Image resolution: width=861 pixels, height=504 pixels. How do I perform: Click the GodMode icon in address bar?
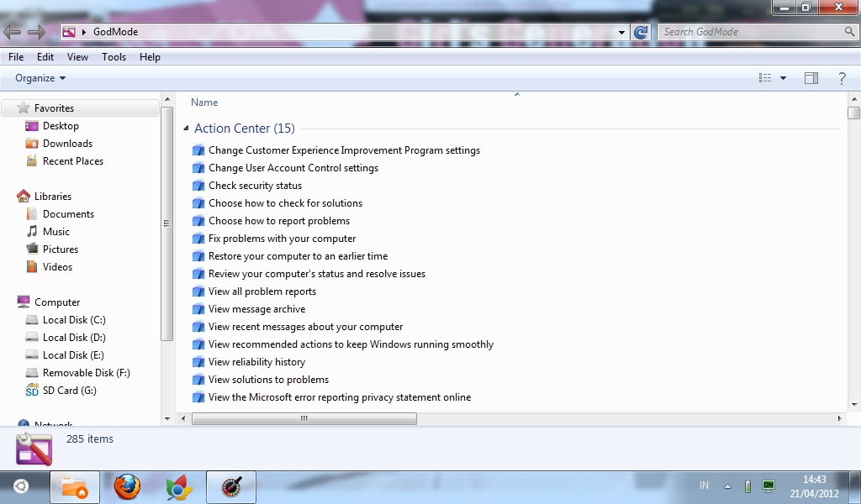click(x=69, y=32)
